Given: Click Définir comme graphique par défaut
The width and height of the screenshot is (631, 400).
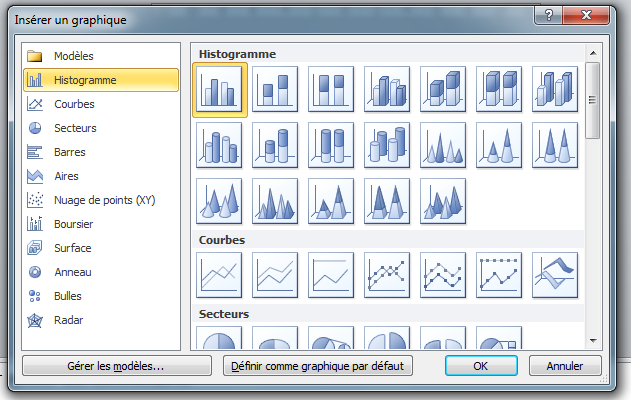Looking at the screenshot, I should click(318, 366).
